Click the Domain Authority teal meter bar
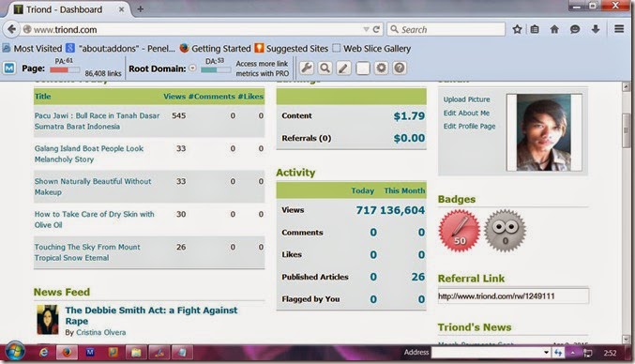Viewport: 635px width, 364px height. (216, 69)
